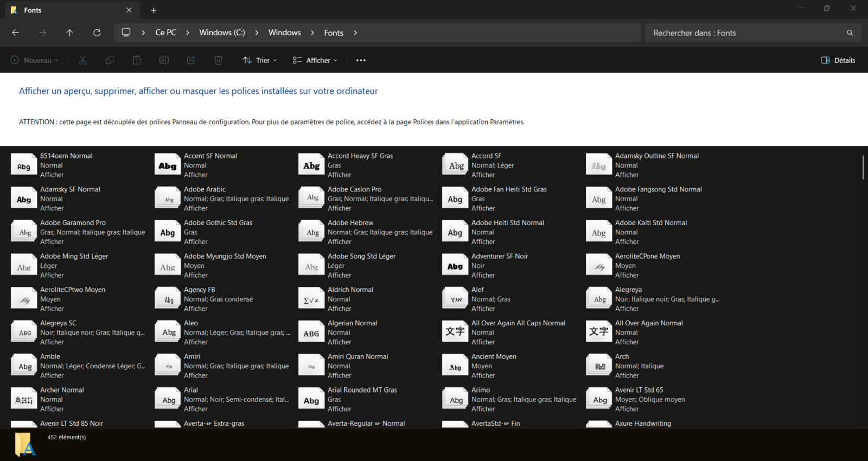Image resolution: width=868 pixels, height=461 pixels.
Task: Click Afficher under Agency FB
Action: tap(196, 309)
